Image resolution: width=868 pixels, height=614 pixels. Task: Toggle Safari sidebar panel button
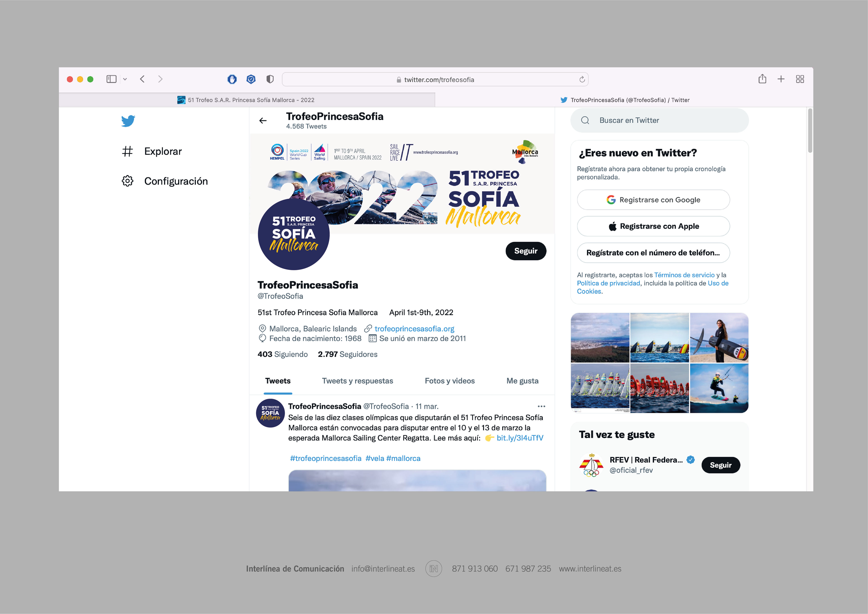[x=111, y=79]
